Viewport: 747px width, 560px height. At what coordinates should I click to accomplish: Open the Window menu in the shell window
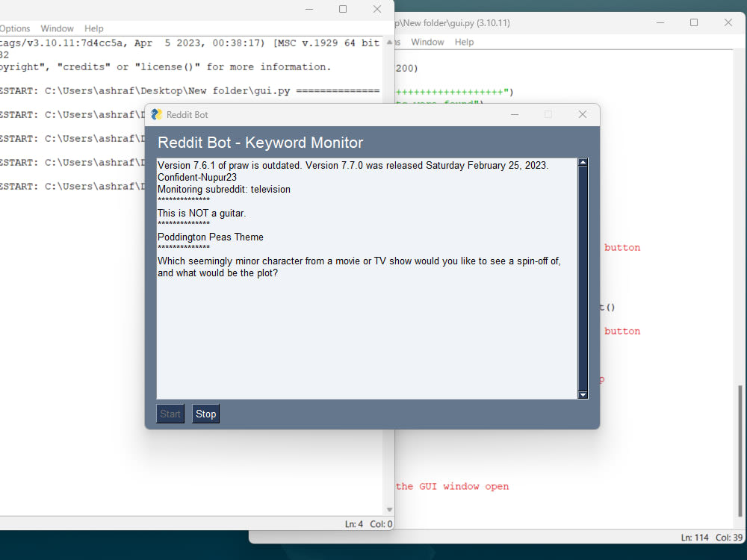coord(57,28)
